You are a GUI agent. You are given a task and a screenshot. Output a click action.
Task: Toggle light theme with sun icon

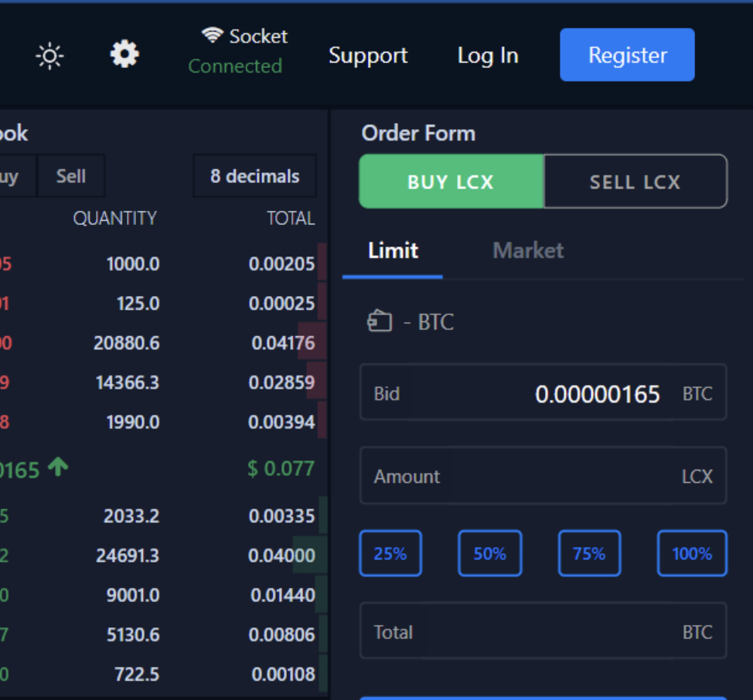50,56
